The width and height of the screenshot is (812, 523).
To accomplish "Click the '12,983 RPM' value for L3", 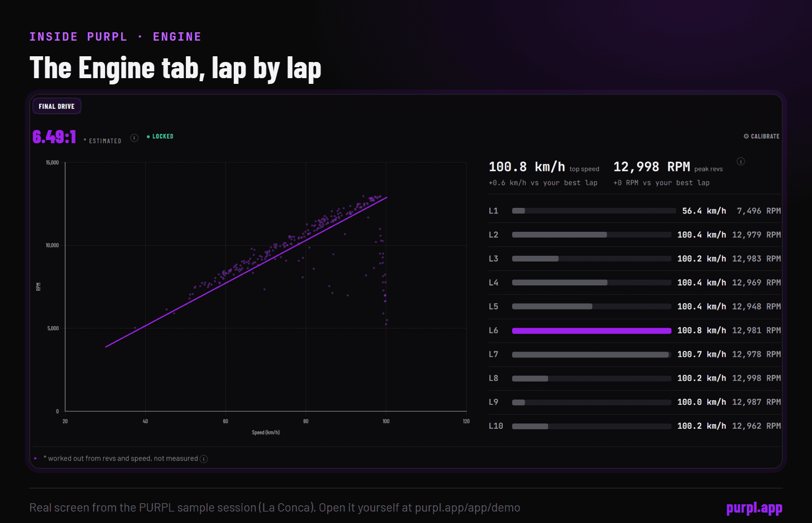I will (756, 259).
